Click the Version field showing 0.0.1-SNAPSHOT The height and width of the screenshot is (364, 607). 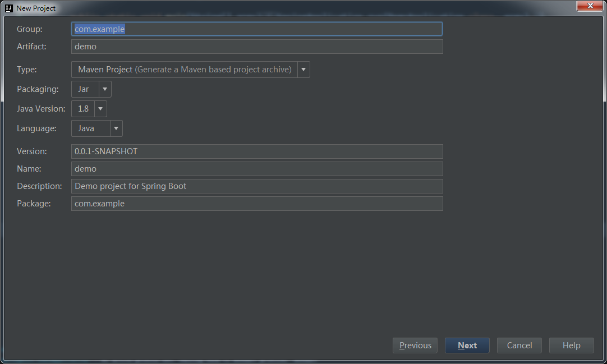257,151
